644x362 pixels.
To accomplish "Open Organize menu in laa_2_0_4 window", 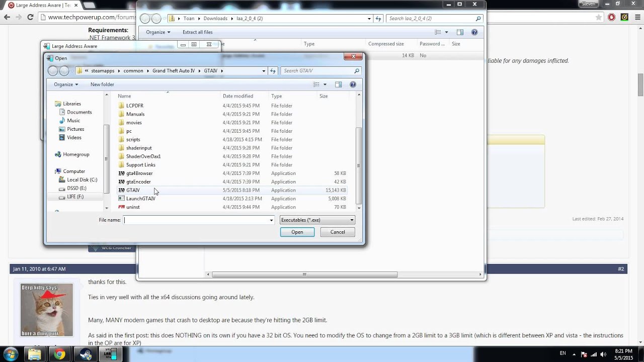I will pyautogui.click(x=158, y=32).
